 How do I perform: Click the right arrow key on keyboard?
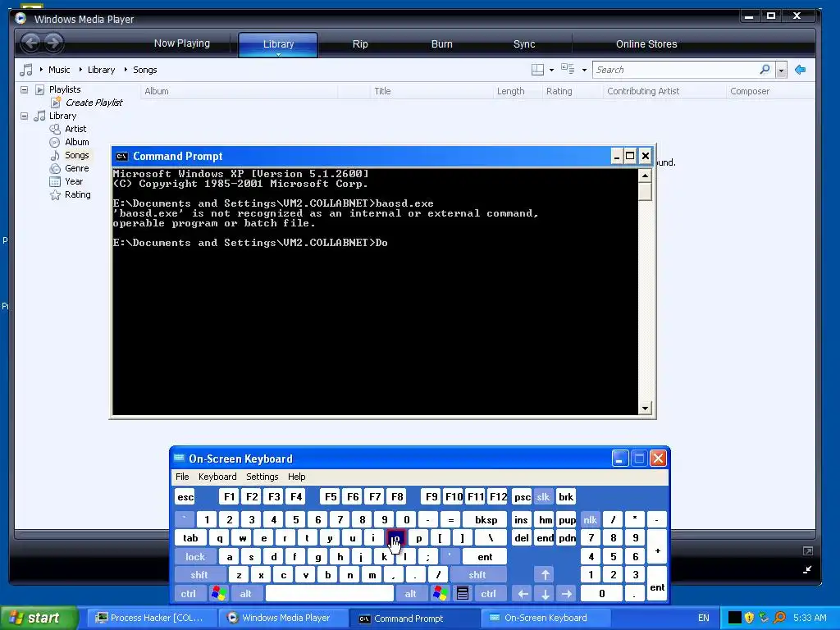pyautogui.click(x=566, y=594)
